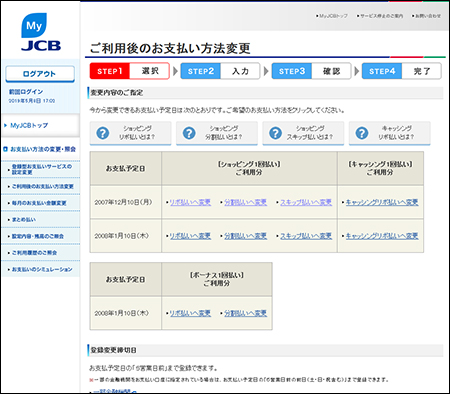Viewport: 450px width, 394px height.
Task: Click [ボーナス1回払い]ご利用分 column header
Action: coord(217,279)
